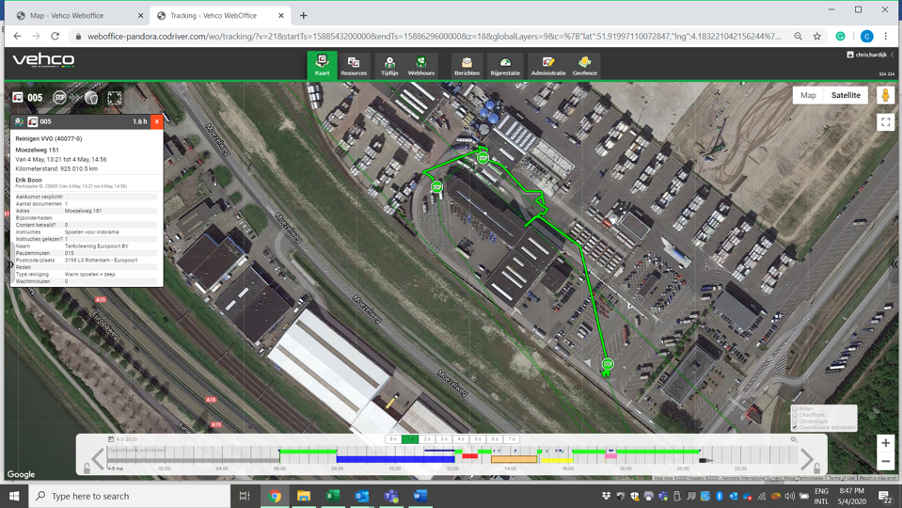Close the 005 info panel
The image size is (902, 508).
156,122
